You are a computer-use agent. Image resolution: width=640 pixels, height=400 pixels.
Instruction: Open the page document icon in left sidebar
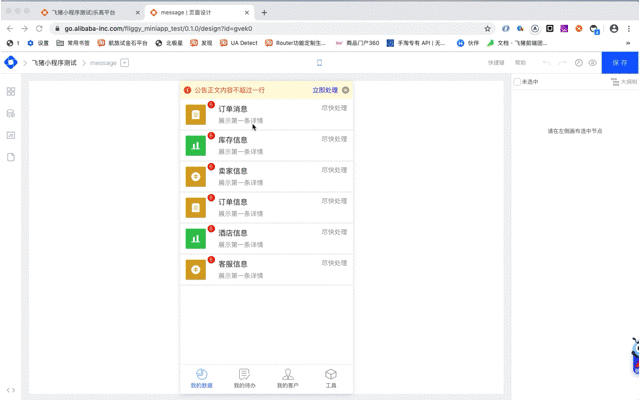coord(11,157)
